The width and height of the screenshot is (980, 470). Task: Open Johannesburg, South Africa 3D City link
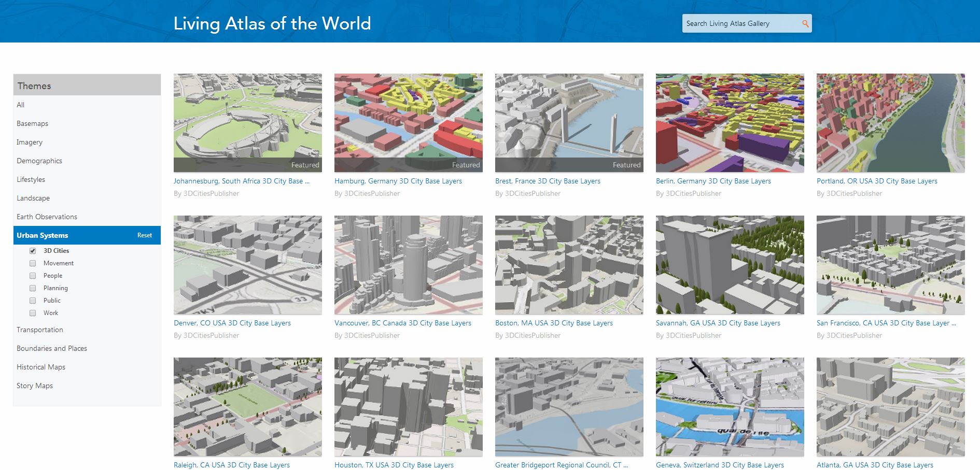[242, 181]
